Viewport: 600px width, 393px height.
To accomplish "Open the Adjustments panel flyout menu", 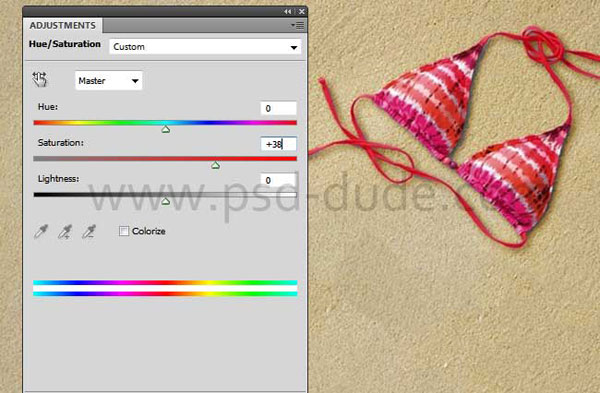I will (298, 26).
